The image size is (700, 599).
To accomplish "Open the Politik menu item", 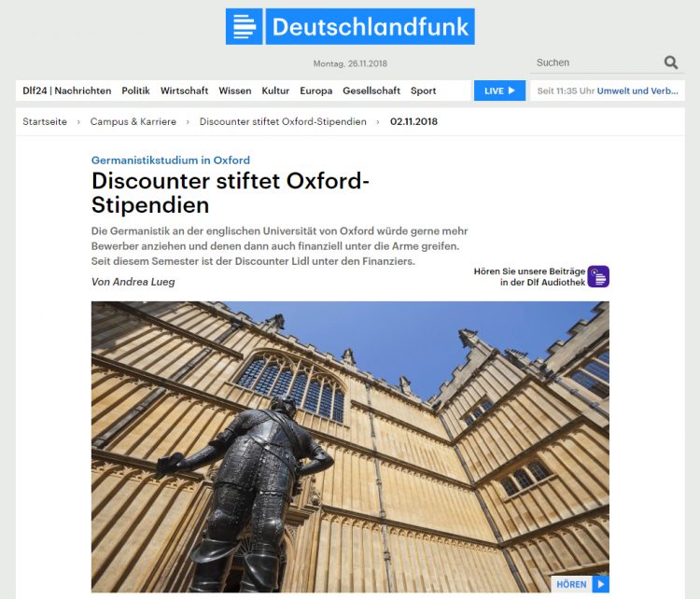I will pos(135,91).
